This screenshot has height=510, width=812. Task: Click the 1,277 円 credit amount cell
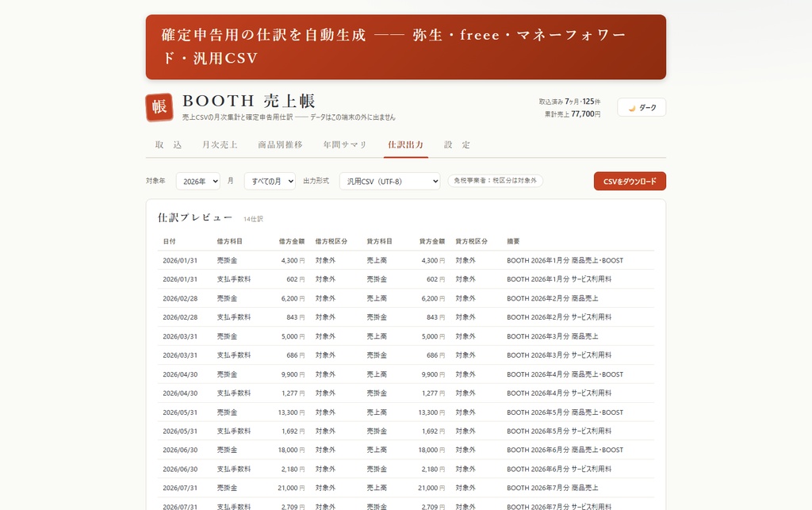click(x=433, y=393)
